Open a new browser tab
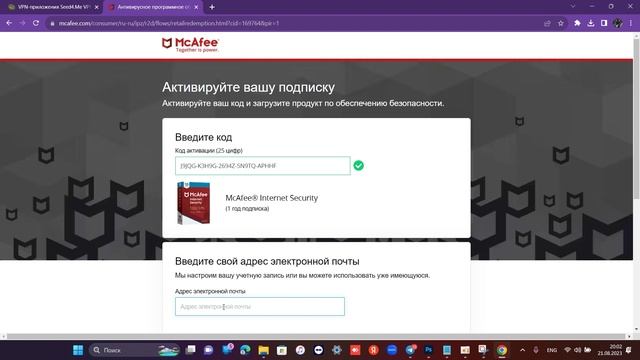 point(212,7)
